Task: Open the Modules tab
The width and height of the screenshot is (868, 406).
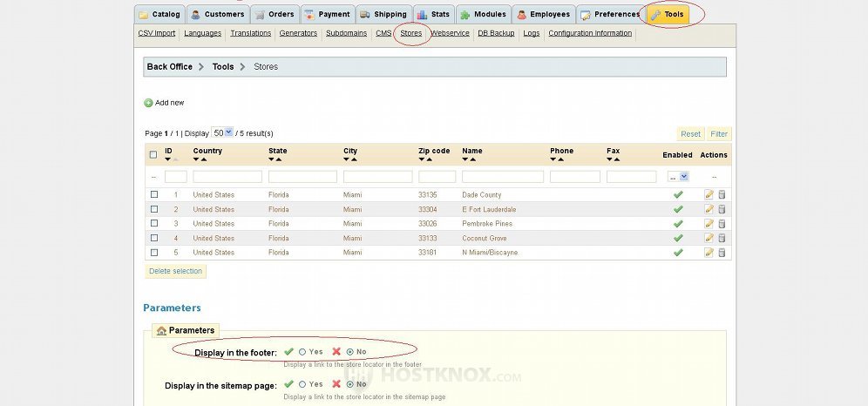Action: (483, 15)
